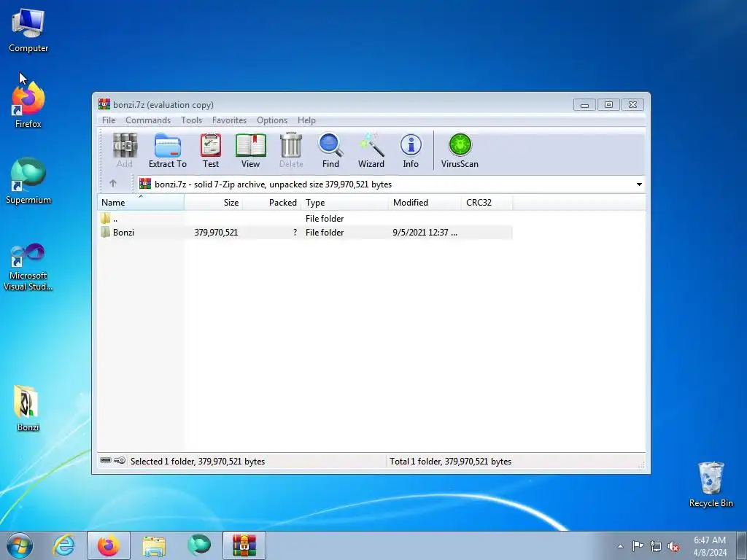Select Microsoft Visual Studio desktop shortcut
747x560 pixels.
[x=28, y=267]
